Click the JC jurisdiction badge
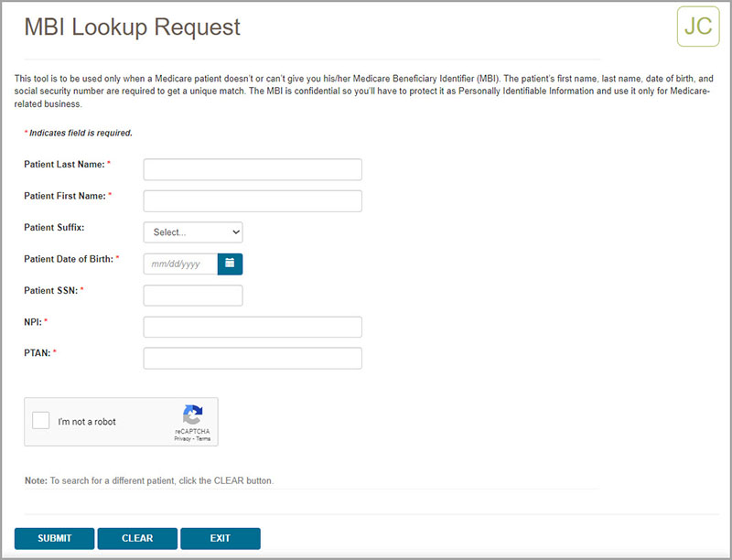Screen dimensions: 732x560 [x=698, y=27]
